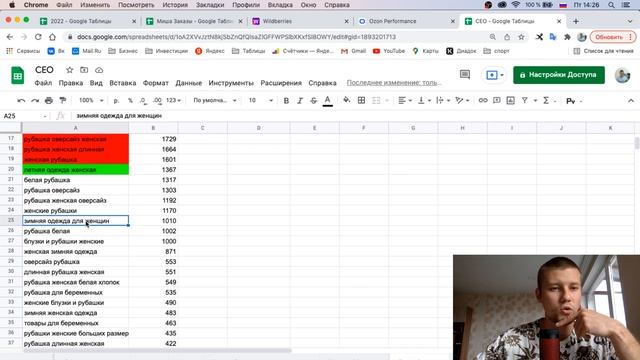Open text wrapping dropdown
The width and height of the screenshot is (640, 360).
[442, 100]
